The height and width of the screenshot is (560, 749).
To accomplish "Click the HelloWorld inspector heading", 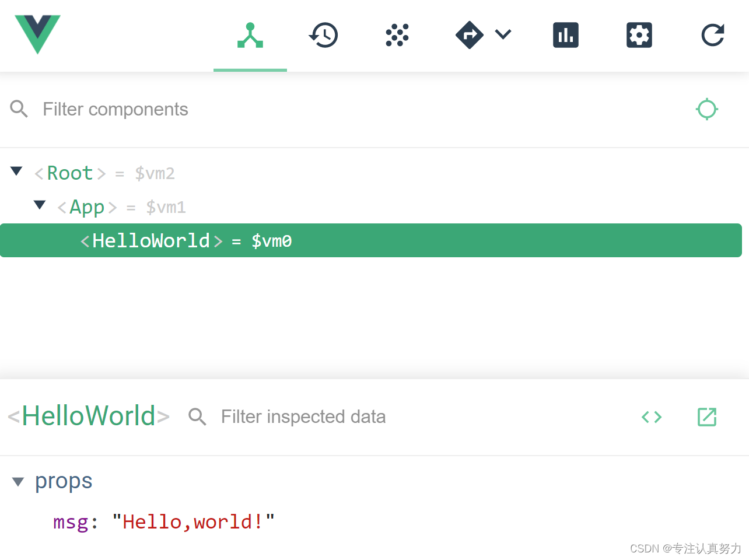I will click(x=89, y=416).
